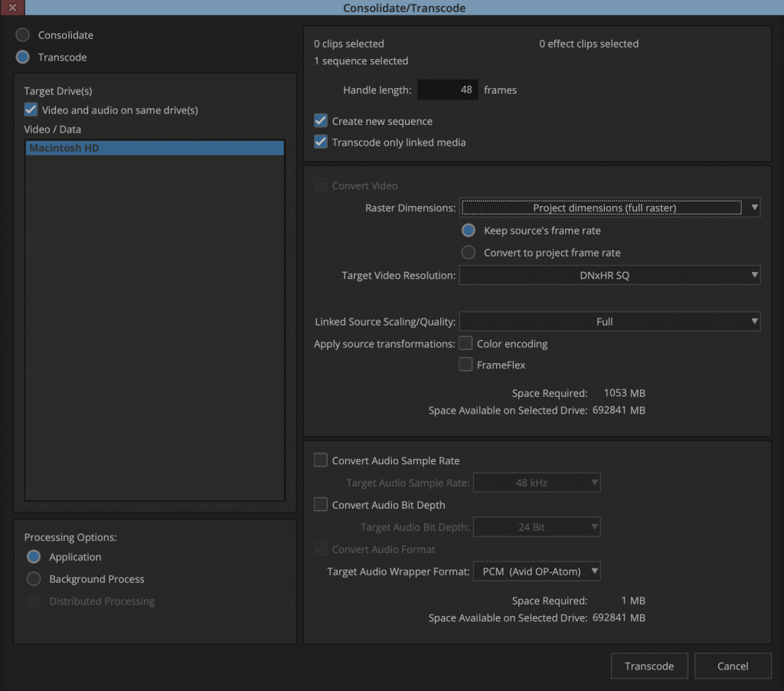Enable the FrameFlex checkbox

pyautogui.click(x=465, y=365)
